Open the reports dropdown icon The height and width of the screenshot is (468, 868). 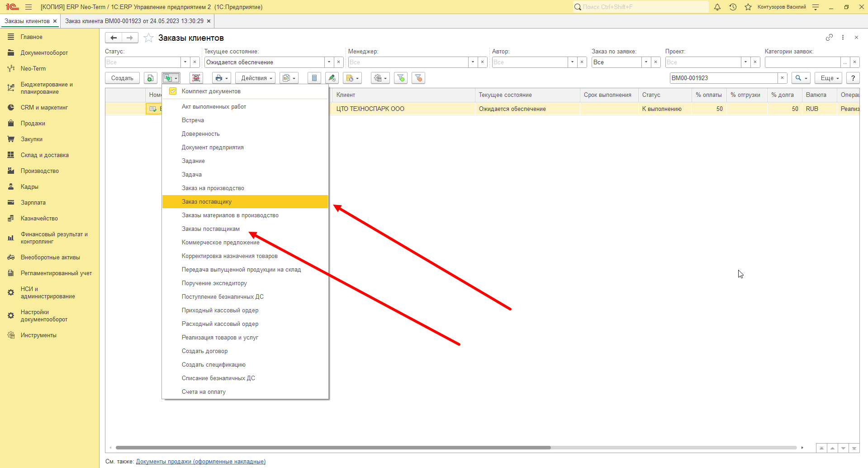tap(289, 78)
